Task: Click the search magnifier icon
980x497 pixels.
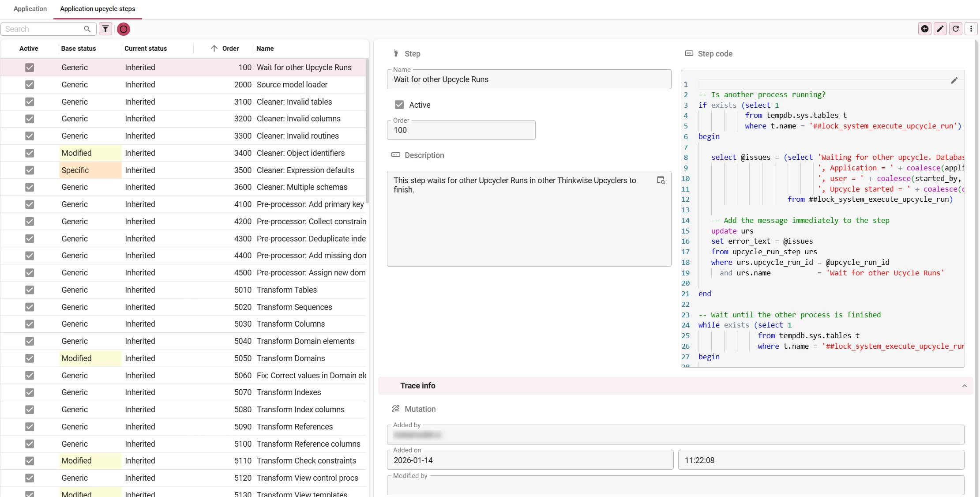Action: (x=87, y=29)
